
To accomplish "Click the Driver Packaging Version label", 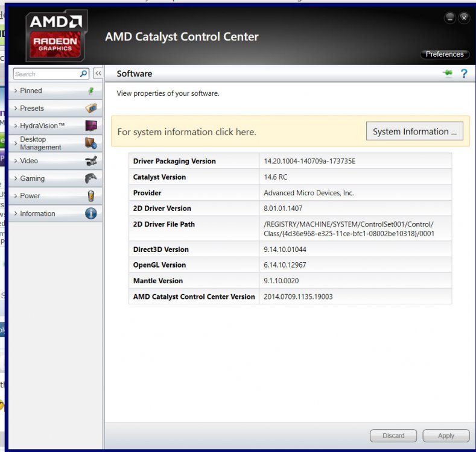I will (174, 161).
